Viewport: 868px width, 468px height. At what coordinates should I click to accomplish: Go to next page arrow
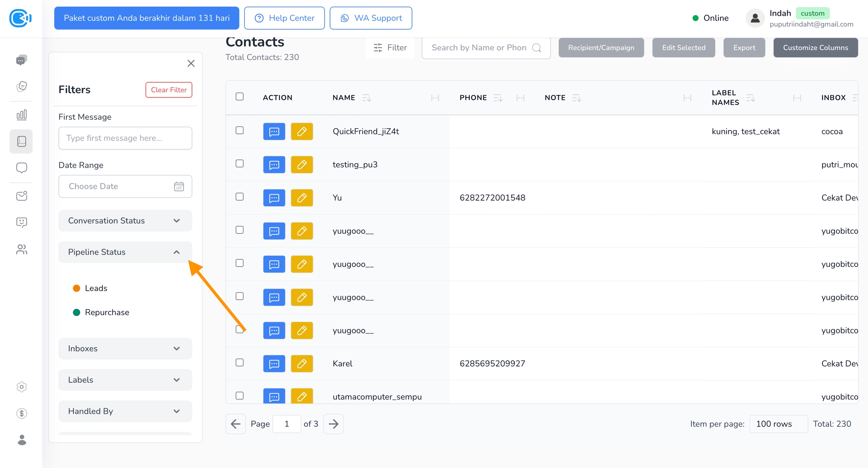(x=333, y=424)
